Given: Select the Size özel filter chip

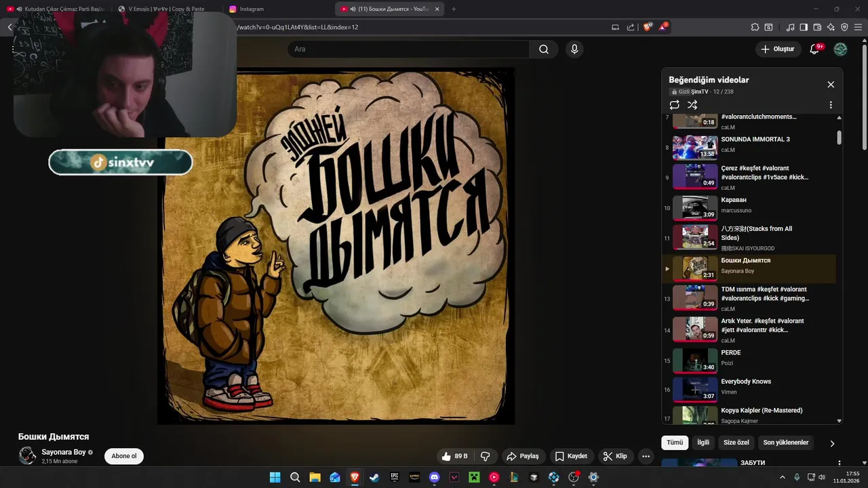Looking at the screenshot, I should tap(736, 443).
